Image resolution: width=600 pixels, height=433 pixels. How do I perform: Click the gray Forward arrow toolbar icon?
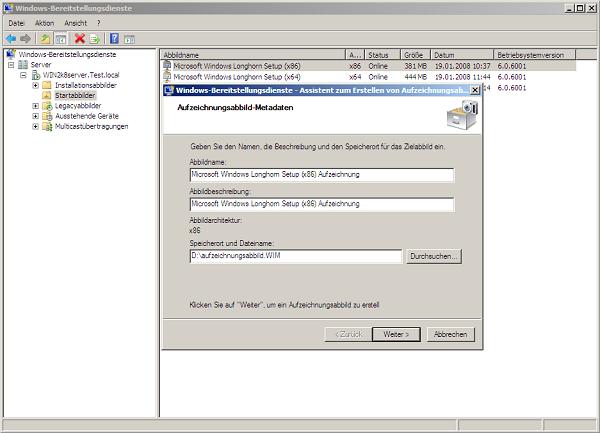(x=25, y=39)
